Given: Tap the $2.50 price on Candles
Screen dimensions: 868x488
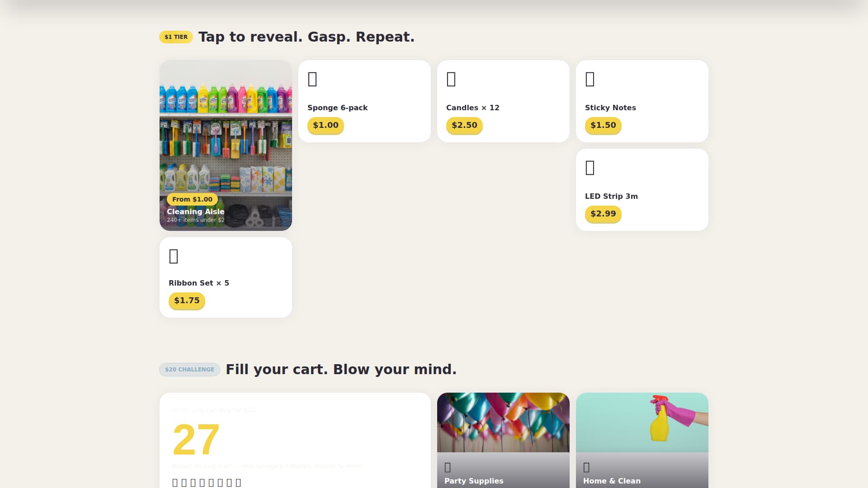Looking at the screenshot, I should point(464,125).
